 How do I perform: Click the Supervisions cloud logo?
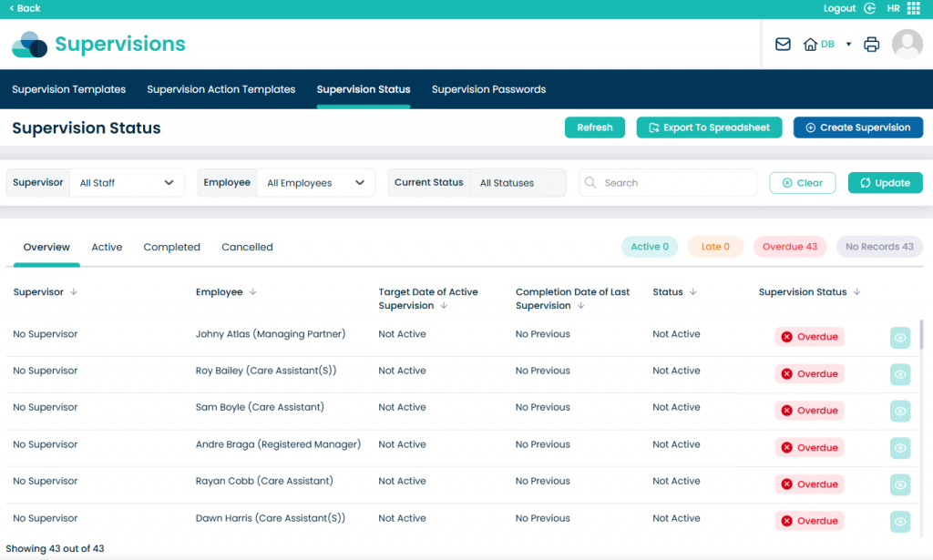[x=29, y=44]
